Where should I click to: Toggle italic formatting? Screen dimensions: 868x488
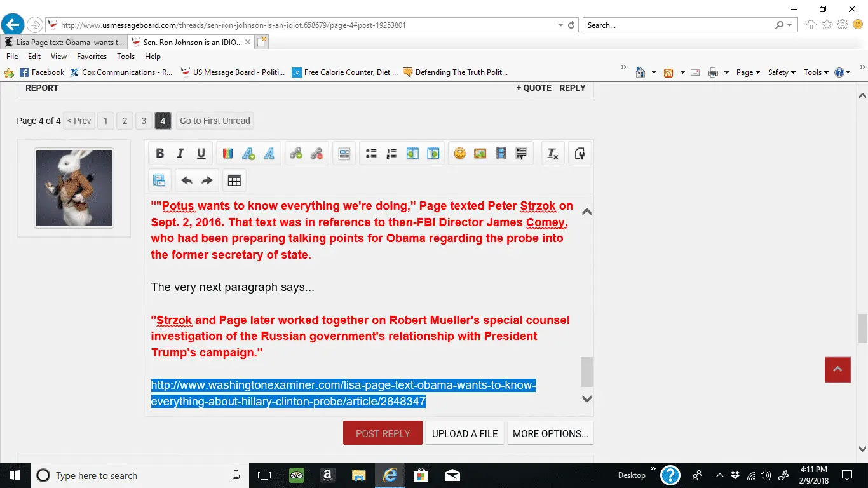[180, 154]
